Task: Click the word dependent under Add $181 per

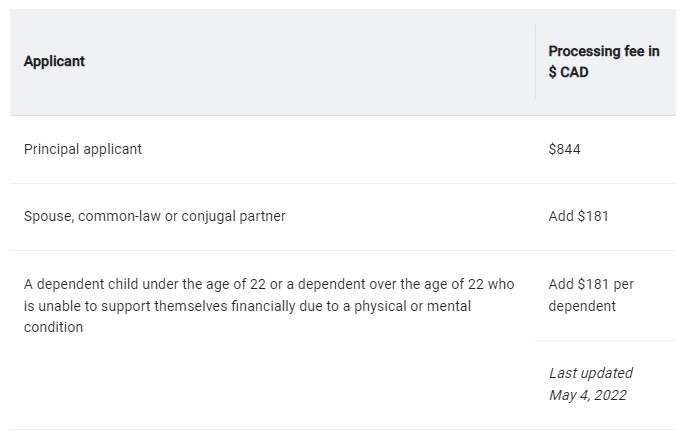Action: (582, 306)
